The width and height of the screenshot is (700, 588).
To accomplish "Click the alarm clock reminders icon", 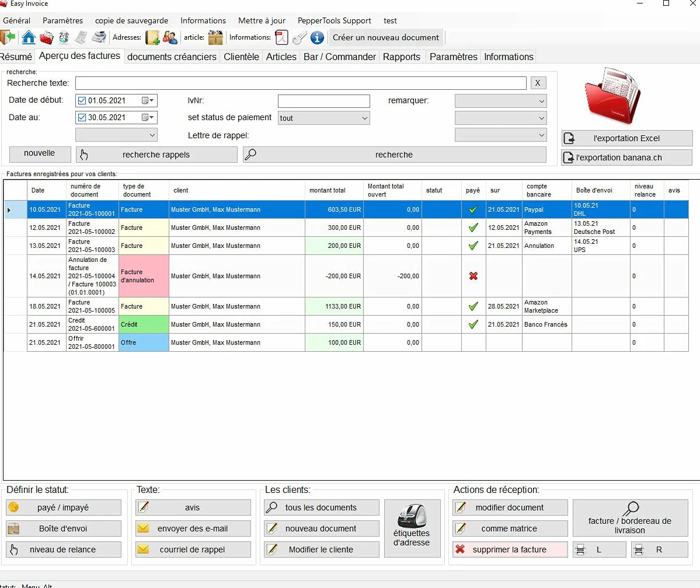I will tap(64, 37).
